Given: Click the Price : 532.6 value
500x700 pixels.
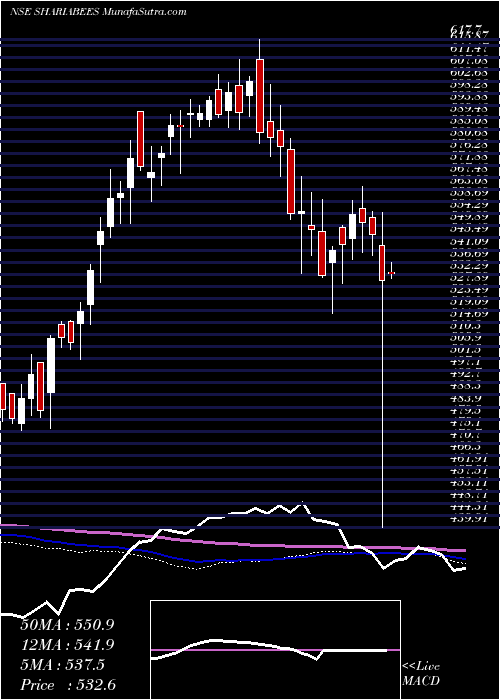Looking at the screenshot, I should coord(68,685).
